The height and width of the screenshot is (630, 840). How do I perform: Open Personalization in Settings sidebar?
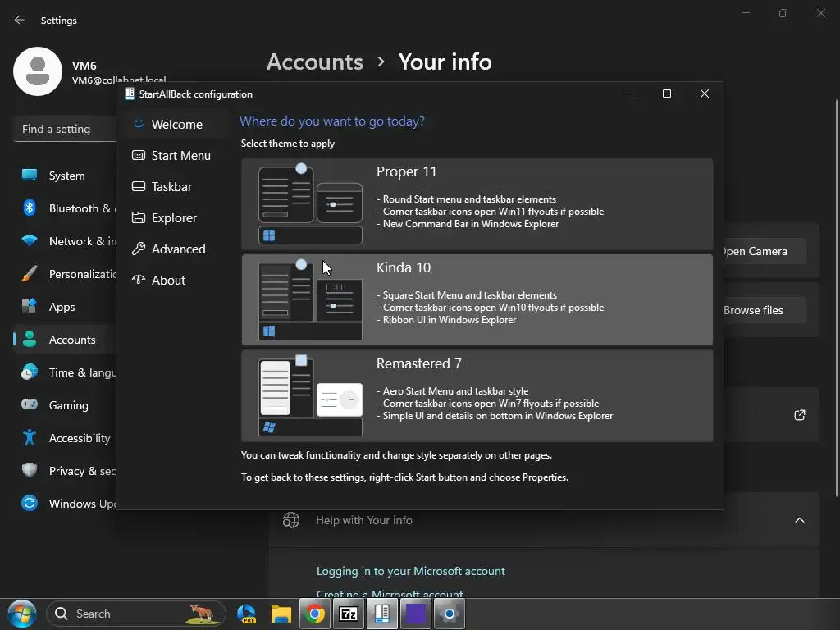click(x=66, y=274)
